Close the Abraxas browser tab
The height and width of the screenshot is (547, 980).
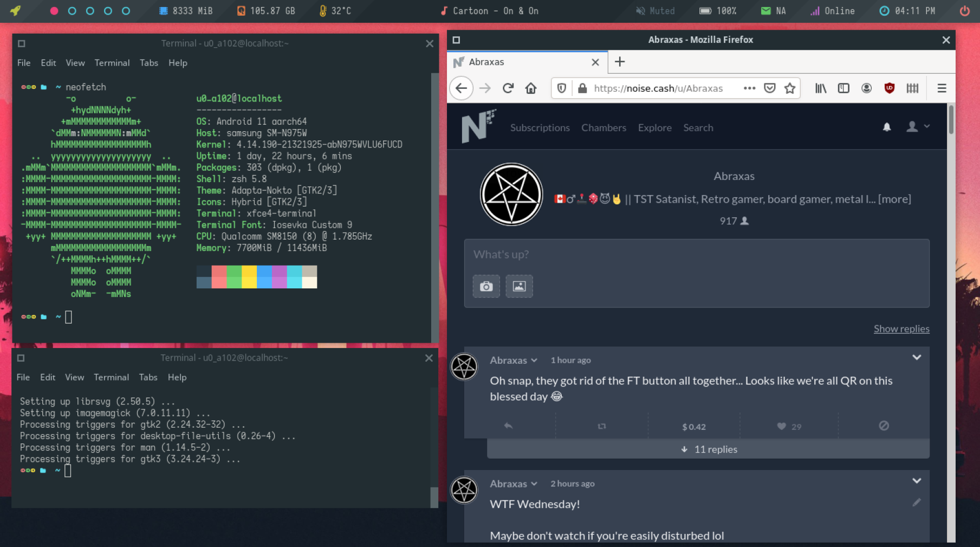pos(595,62)
